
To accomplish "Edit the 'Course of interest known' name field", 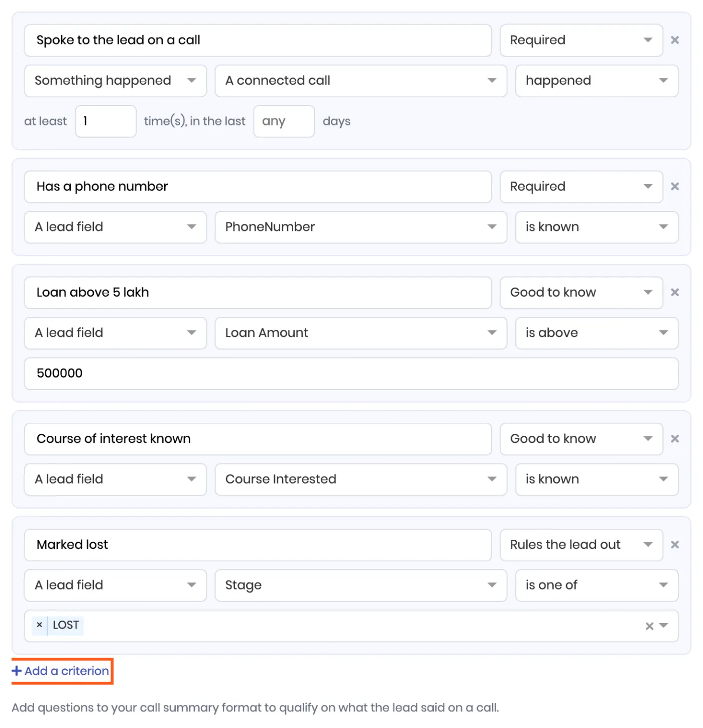I will point(258,439).
